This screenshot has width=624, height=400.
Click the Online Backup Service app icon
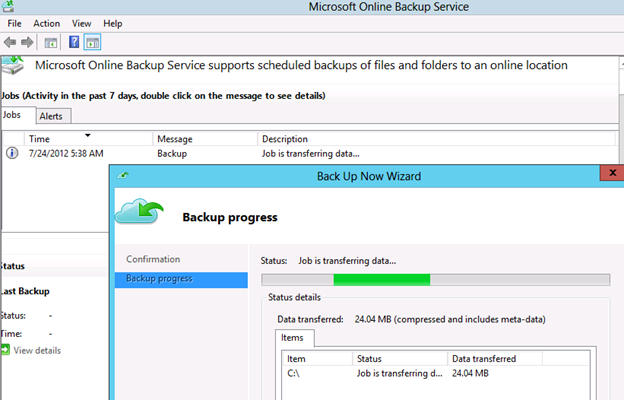tap(8, 6)
